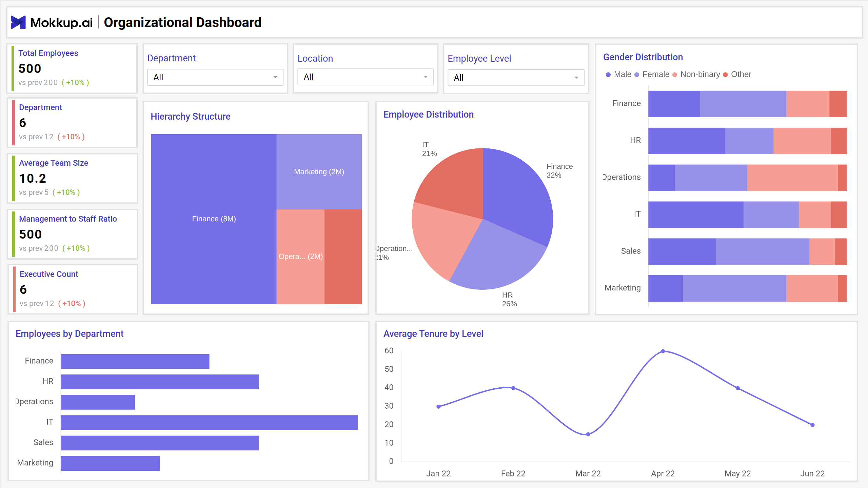Viewport: 868px width, 488px height.
Task: Click the Marketing Other bar segment
Action: point(842,288)
